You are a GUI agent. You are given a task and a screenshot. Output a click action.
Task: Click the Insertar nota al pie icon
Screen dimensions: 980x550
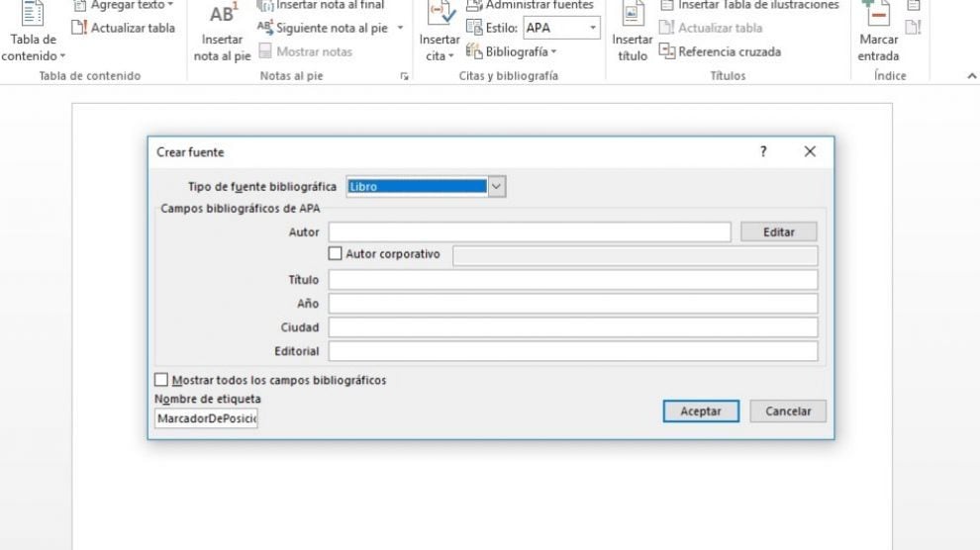point(222,16)
